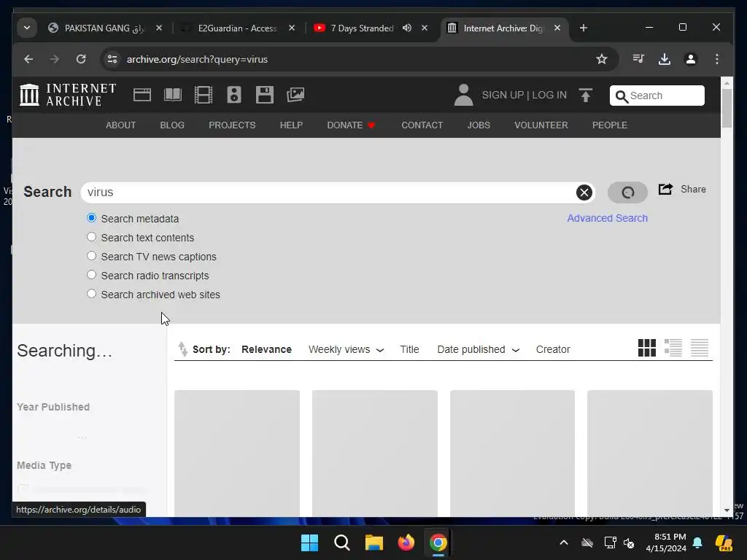Open the BLOG menu item

(x=172, y=125)
